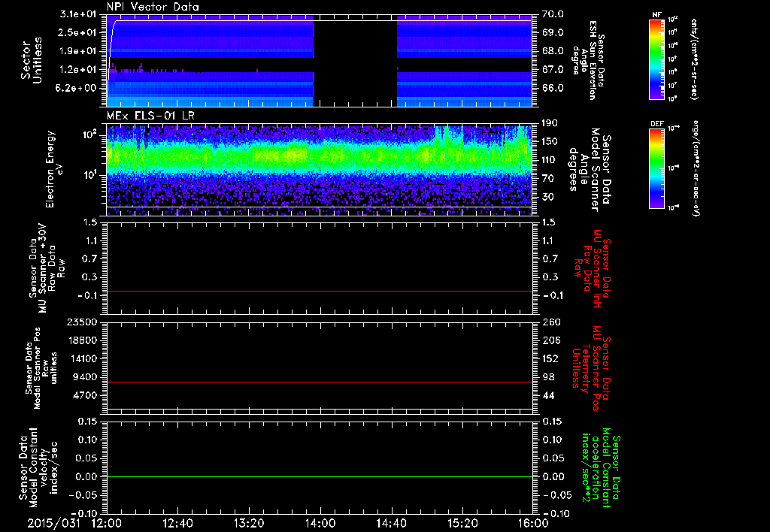
Task: Click the 30 scanner angle tick
Action: [547, 197]
